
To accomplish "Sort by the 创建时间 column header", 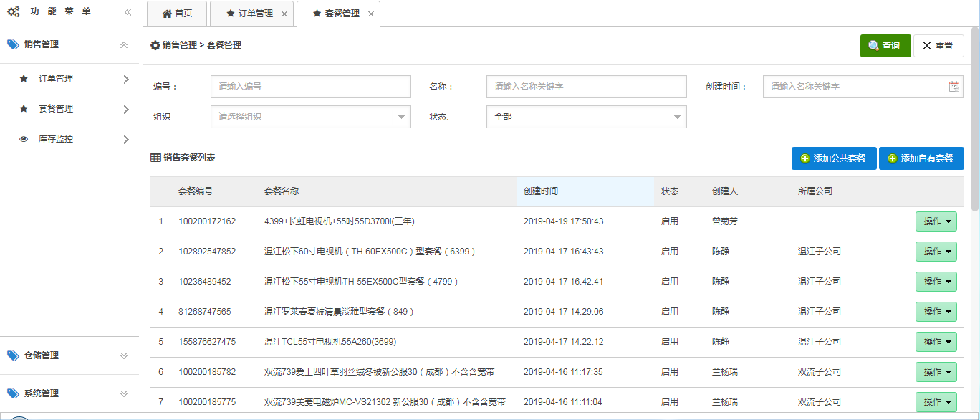I will 541,191.
